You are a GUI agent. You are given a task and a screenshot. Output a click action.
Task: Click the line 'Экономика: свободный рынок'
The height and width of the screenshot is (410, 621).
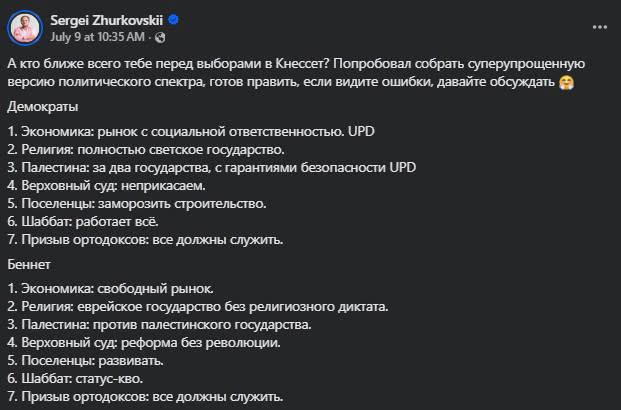[x=110, y=289]
